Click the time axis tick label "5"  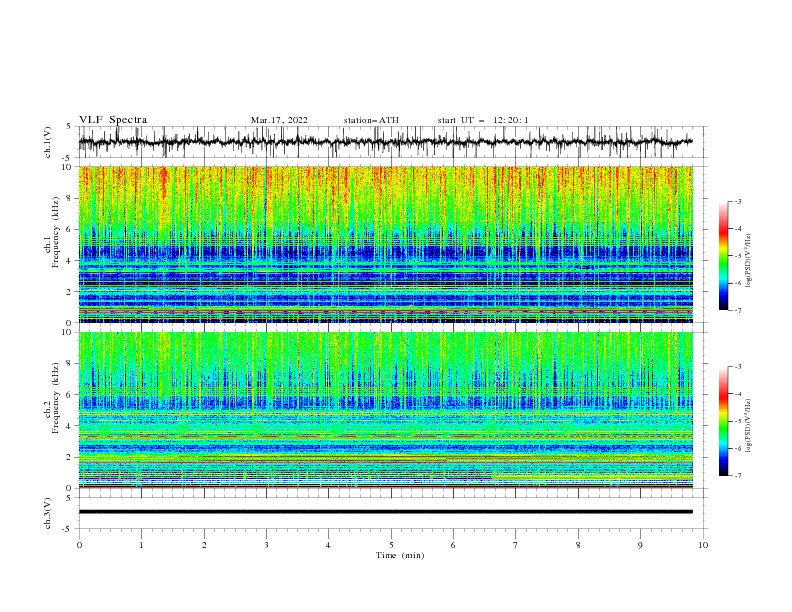391,545
